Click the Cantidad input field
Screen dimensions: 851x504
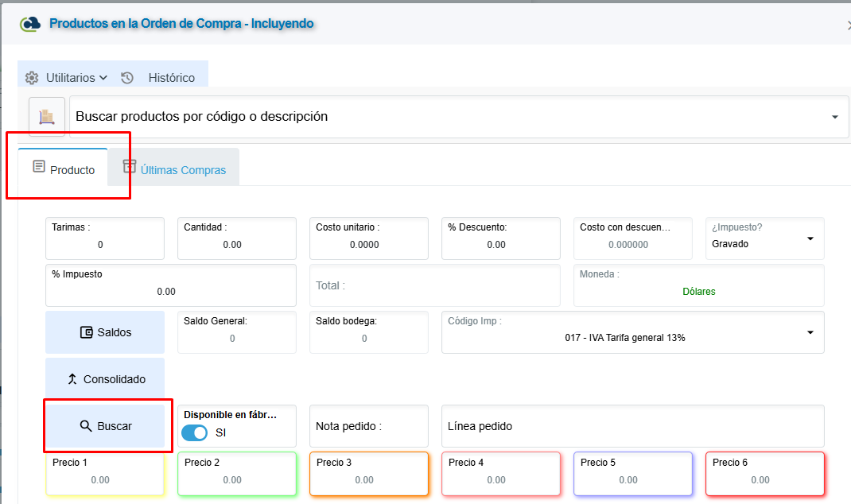pos(237,238)
